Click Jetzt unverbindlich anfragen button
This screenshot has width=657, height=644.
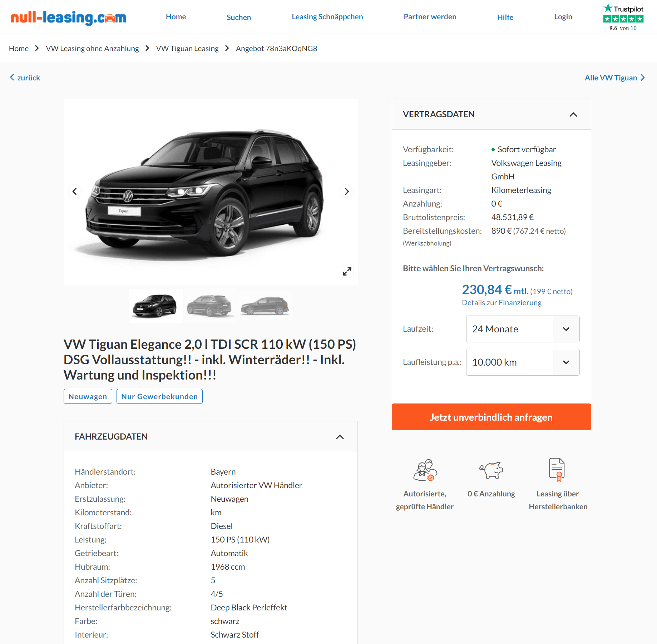[491, 417]
